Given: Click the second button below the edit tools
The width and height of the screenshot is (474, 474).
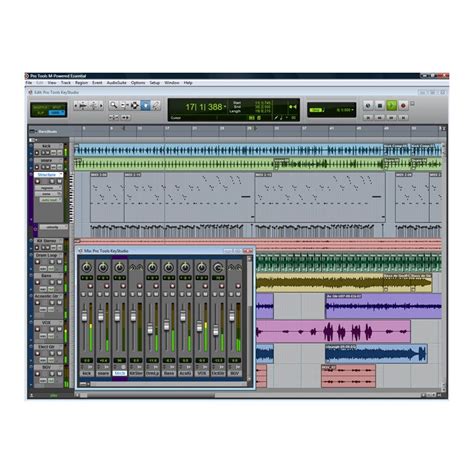Looking at the screenshot, I should coord(125,117).
